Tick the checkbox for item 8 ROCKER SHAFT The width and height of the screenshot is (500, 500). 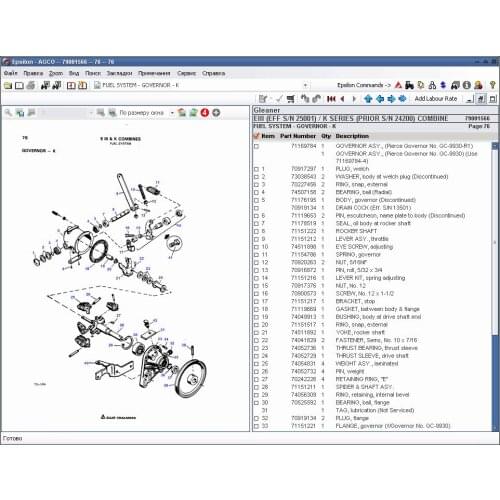point(256,232)
